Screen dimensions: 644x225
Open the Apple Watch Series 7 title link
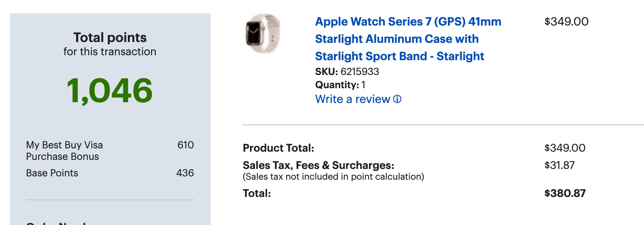(x=408, y=39)
